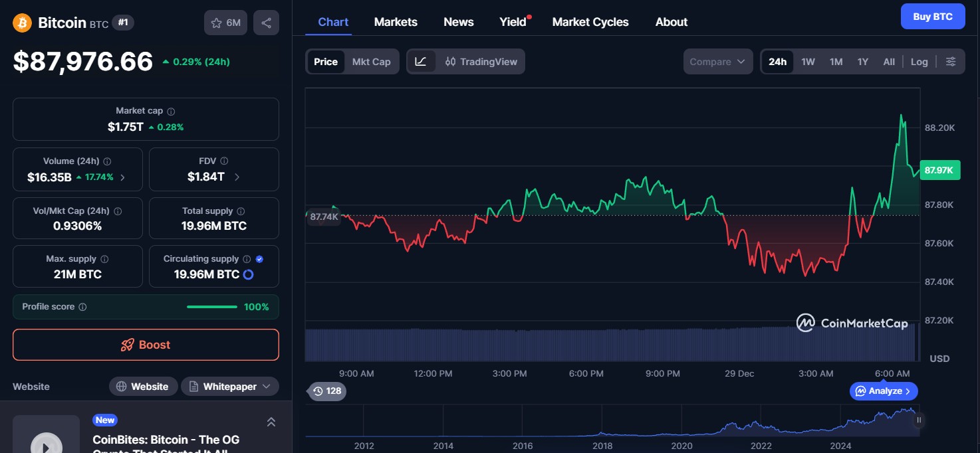
Task: Click the CoinMarketCap watermark logo
Action: point(805,323)
